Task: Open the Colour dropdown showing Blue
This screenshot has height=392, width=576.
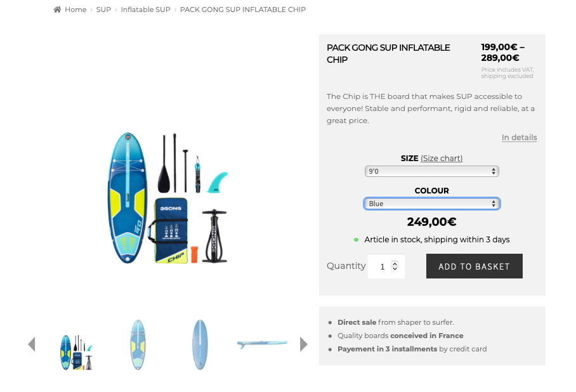Action: 431,204
